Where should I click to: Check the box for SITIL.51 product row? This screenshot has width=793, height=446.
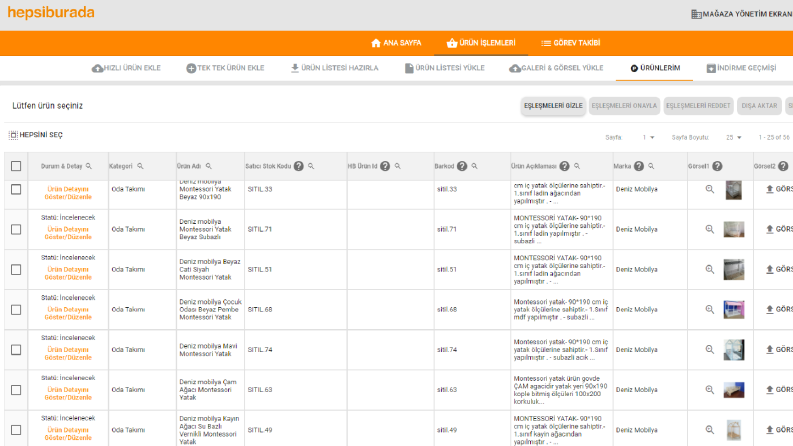(x=16, y=270)
